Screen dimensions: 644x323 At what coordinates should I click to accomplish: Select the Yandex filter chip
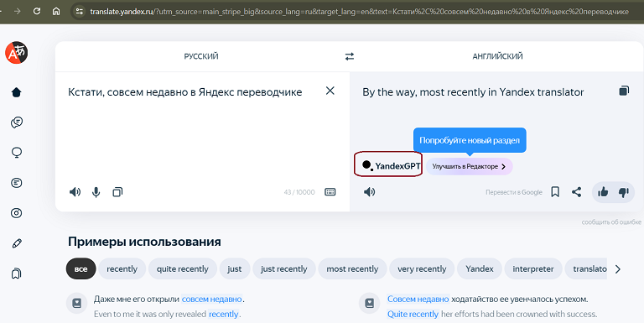click(x=480, y=269)
